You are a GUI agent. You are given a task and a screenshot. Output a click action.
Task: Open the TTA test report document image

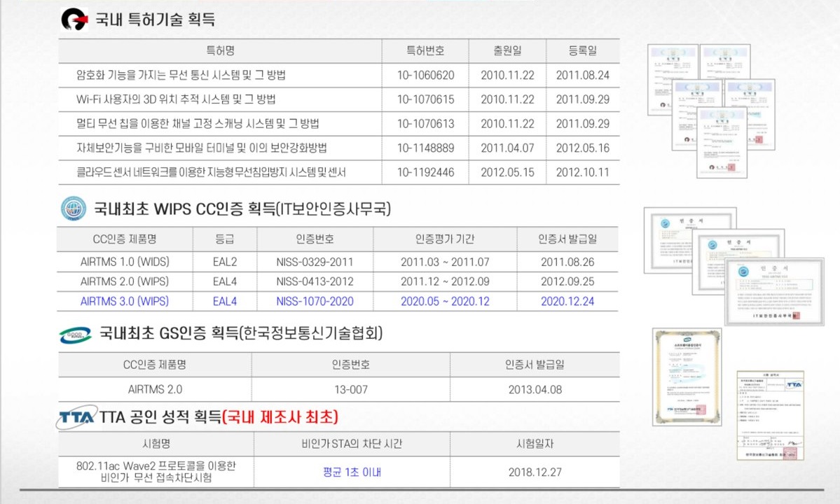[x=770, y=415]
